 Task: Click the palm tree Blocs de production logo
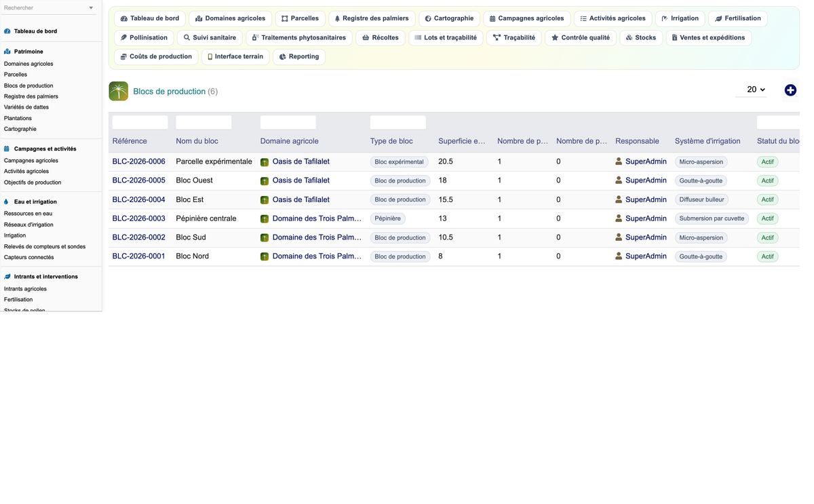[x=119, y=91]
